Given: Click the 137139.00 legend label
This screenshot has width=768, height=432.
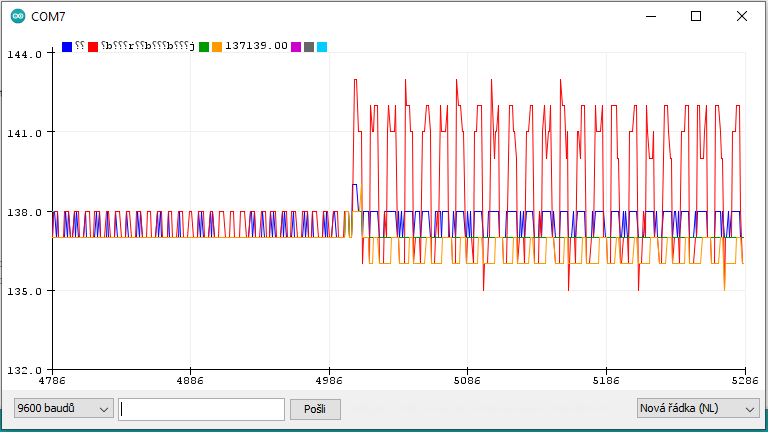Looking at the screenshot, I should (x=256, y=46).
